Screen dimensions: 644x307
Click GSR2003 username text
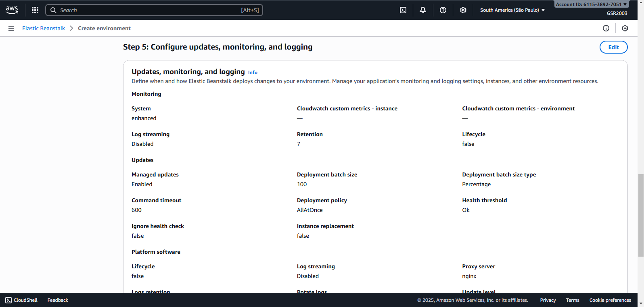(x=617, y=13)
